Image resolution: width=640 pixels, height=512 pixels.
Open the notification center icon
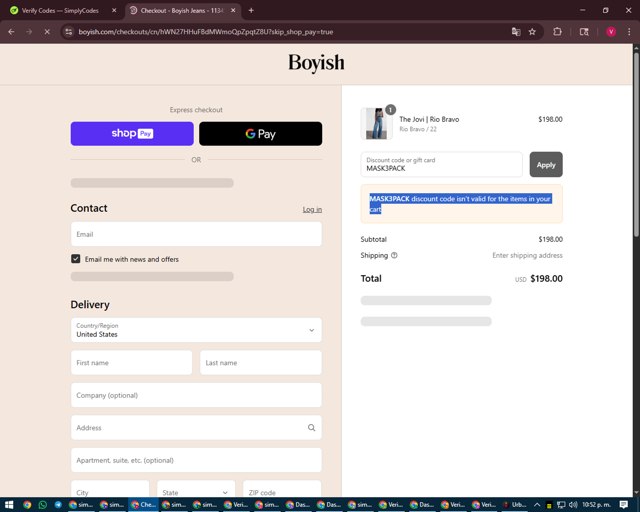623,505
